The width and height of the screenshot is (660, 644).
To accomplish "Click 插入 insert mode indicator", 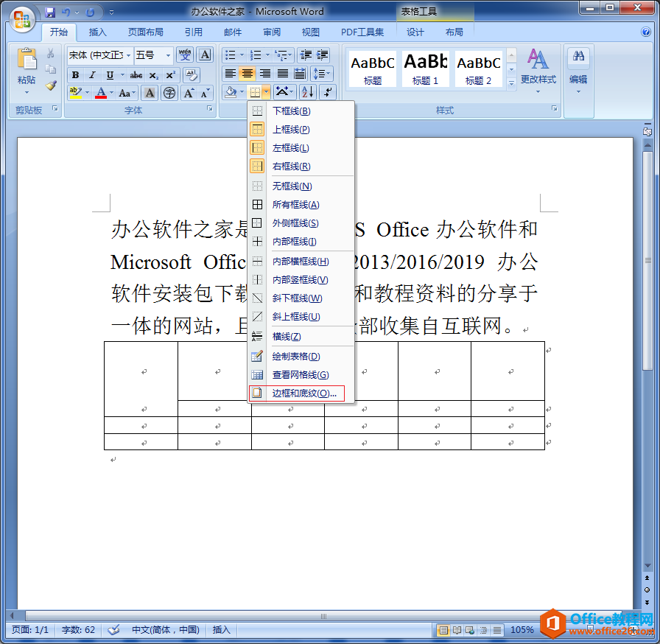I will click(222, 630).
